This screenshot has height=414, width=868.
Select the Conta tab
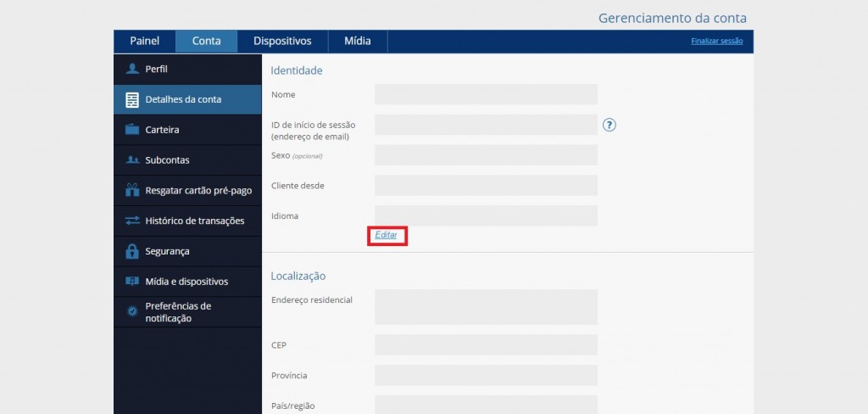pos(207,41)
